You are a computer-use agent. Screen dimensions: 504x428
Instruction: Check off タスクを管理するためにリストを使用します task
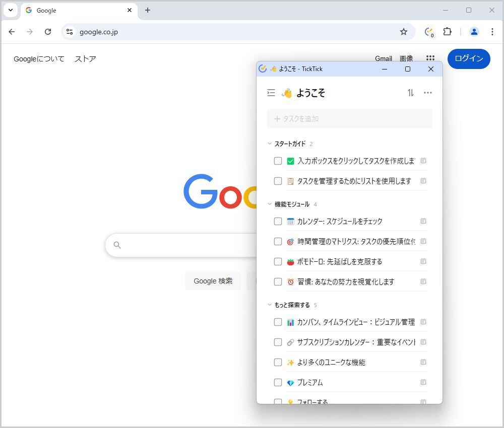coord(278,181)
